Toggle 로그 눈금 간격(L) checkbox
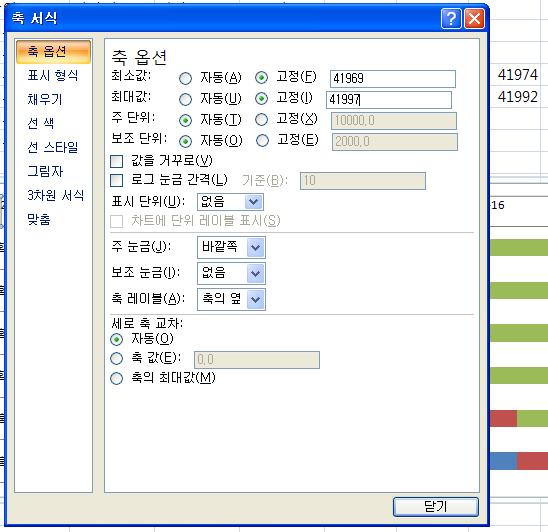Image resolution: width=548 pixels, height=532 pixels. click(x=116, y=180)
